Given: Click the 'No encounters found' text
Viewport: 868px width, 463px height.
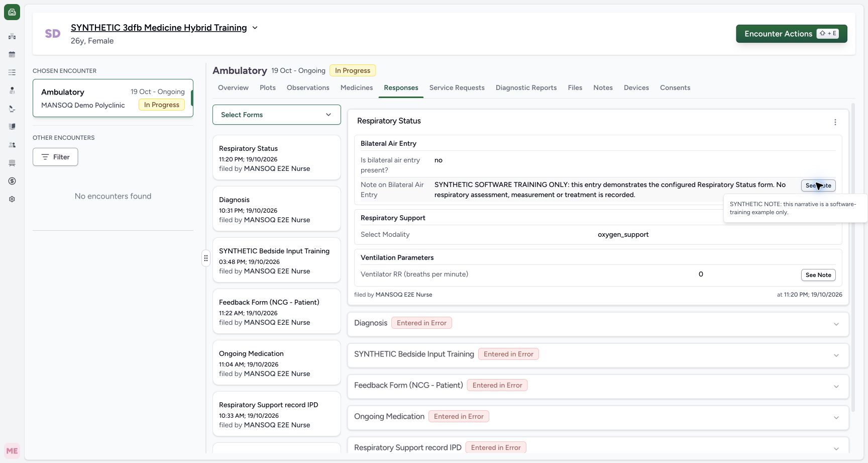Looking at the screenshot, I should click(113, 196).
